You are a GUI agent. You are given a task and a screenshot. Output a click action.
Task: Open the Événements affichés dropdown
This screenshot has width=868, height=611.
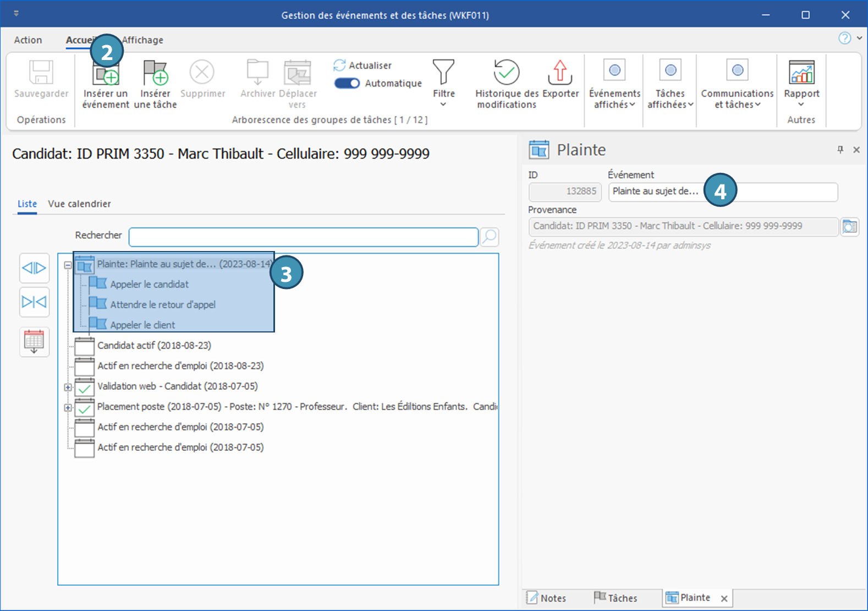click(x=614, y=83)
